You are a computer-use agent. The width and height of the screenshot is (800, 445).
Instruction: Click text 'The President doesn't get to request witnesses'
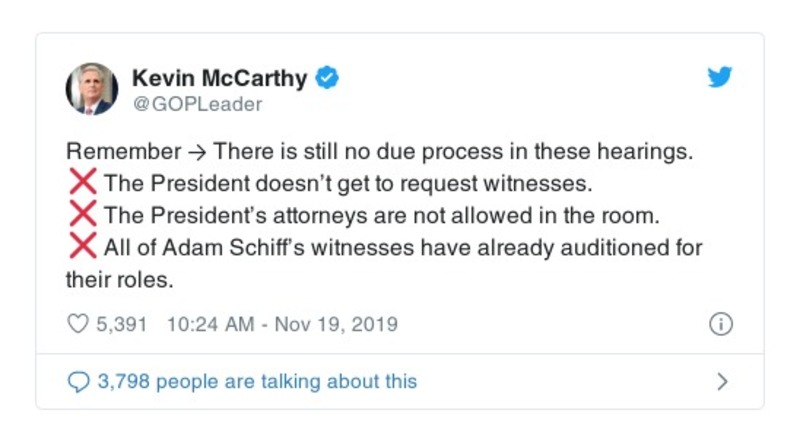(x=340, y=184)
